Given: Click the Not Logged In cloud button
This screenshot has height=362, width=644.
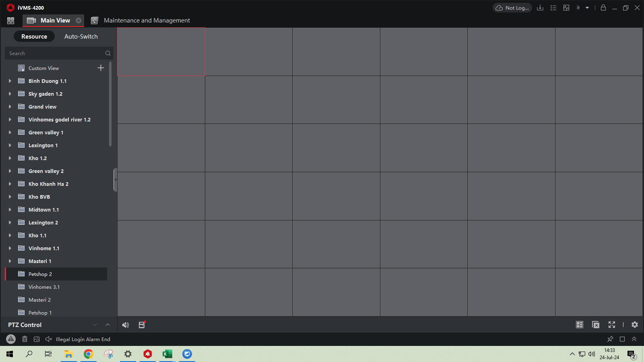Looking at the screenshot, I should 512,8.
